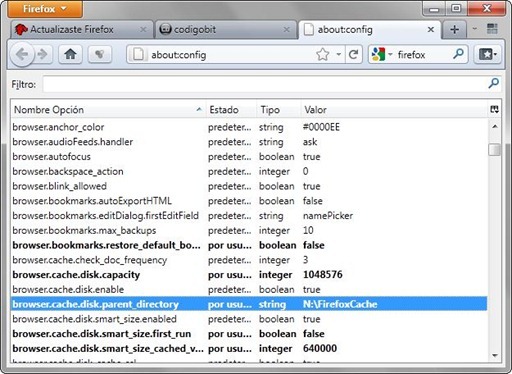Open the Firefox application menu button

[45, 9]
